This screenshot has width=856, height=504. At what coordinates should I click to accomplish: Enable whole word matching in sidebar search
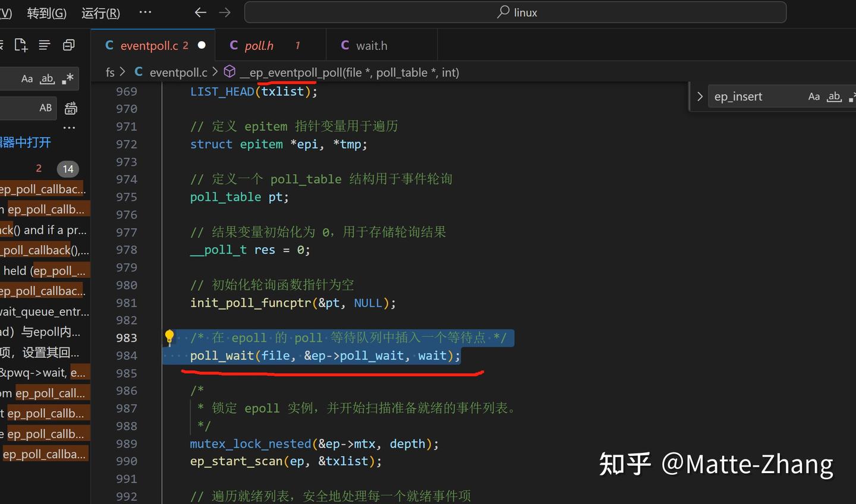pyautogui.click(x=46, y=78)
